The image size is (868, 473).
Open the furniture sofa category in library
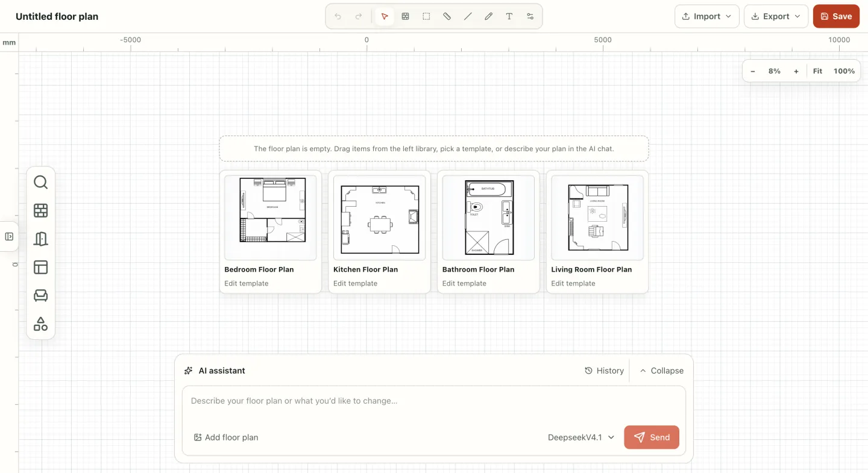[40, 295]
